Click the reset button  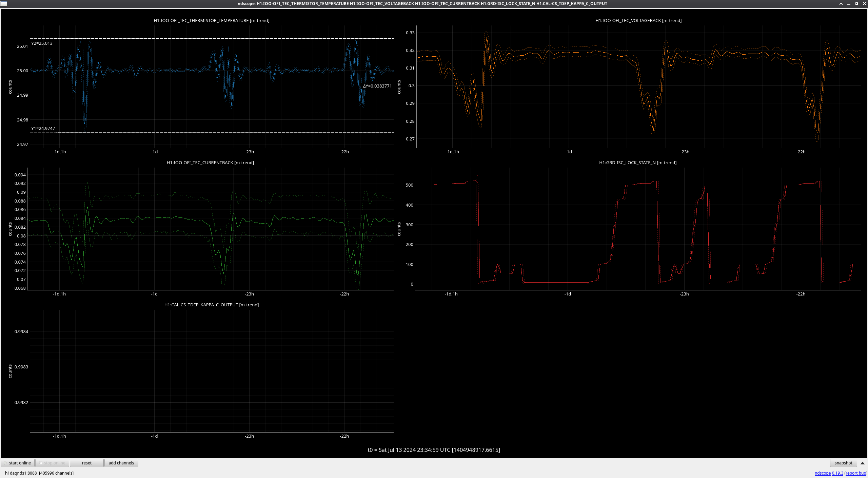pos(87,463)
